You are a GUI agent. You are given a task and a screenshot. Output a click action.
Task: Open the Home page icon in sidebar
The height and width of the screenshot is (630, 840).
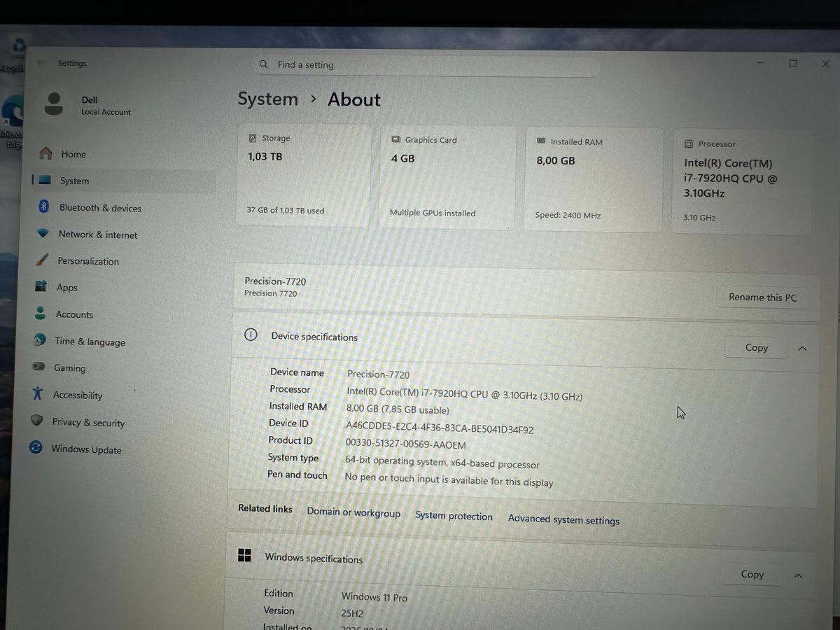(x=45, y=153)
